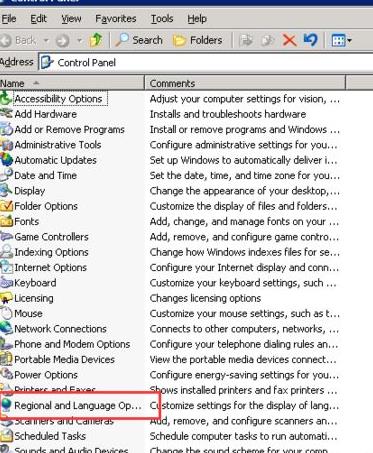This screenshot has height=453, width=373.
Task: Click the 'Folder Options' name text
Action: click(46, 206)
